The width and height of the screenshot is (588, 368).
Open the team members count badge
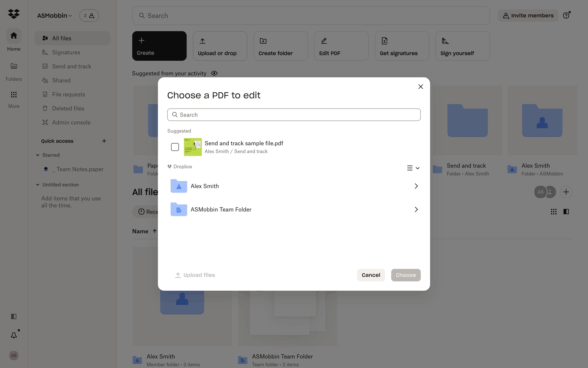[x=89, y=16]
